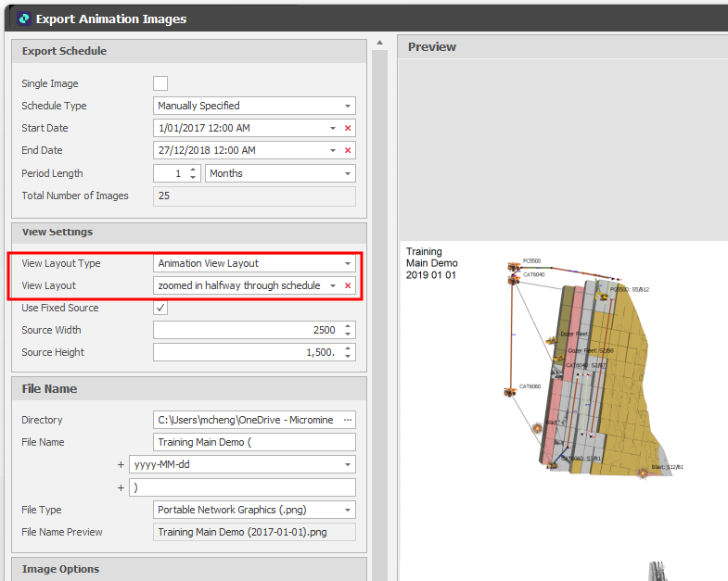Increase Source Height using up arrow
Screen dimensions: 728x581
(348, 348)
